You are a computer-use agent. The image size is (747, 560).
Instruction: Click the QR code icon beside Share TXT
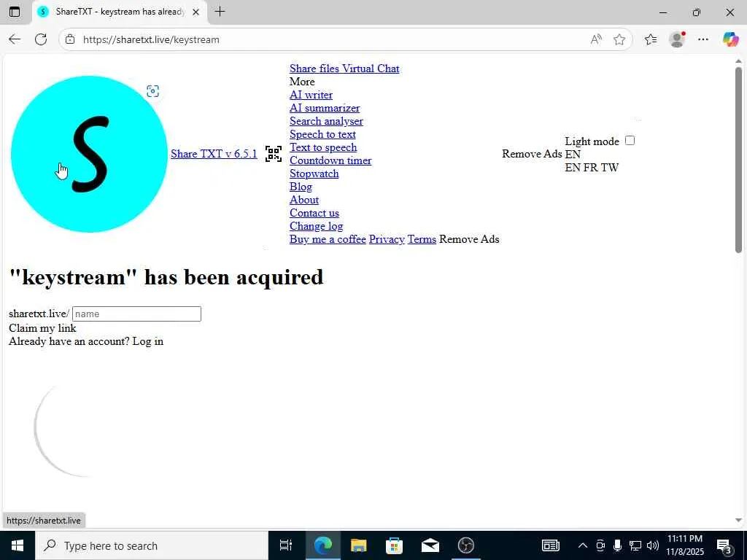tap(274, 154)
